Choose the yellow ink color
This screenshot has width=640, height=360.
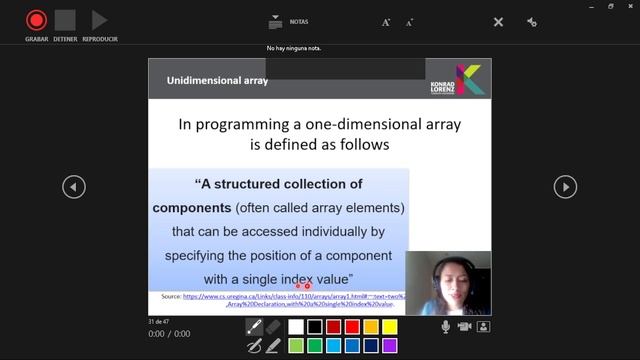(390, 327)
